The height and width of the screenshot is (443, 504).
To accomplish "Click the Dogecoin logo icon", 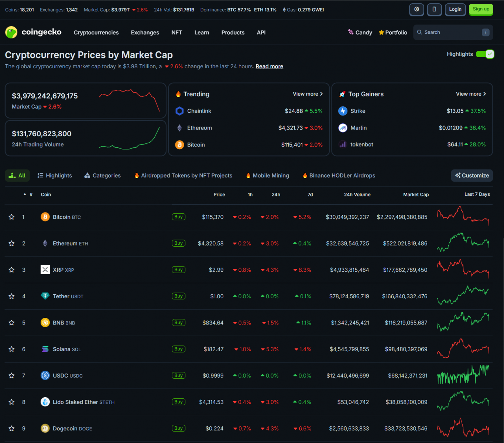I will point(45,428).
